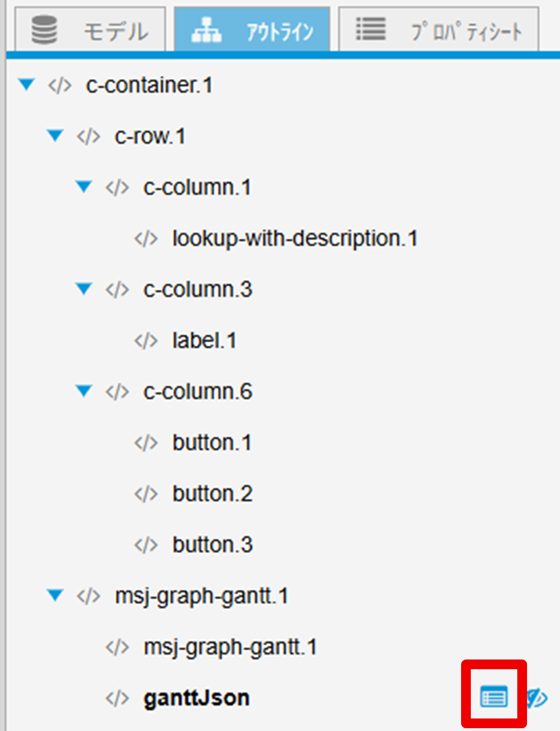Collapse the parent msj-graph-gantt.1 node
The height and width of the screenshot is (731, 560).
click(x=55, y=595)
